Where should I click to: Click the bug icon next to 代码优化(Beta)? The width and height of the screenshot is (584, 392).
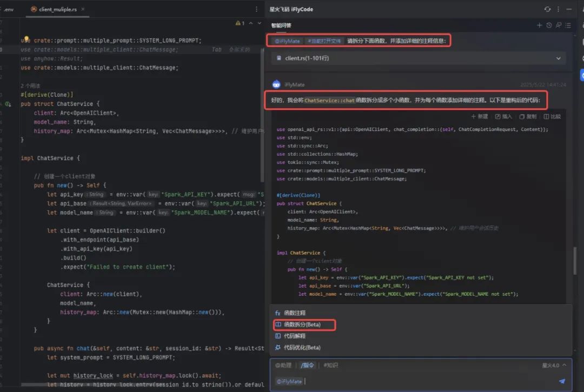click(x=277, y=348)
